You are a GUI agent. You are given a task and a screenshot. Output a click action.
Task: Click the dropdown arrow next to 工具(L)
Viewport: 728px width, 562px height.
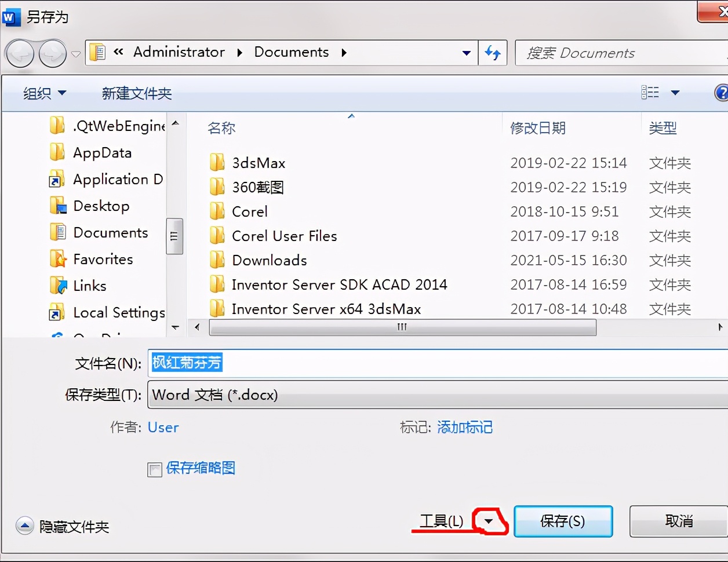[x=489, y=521]
